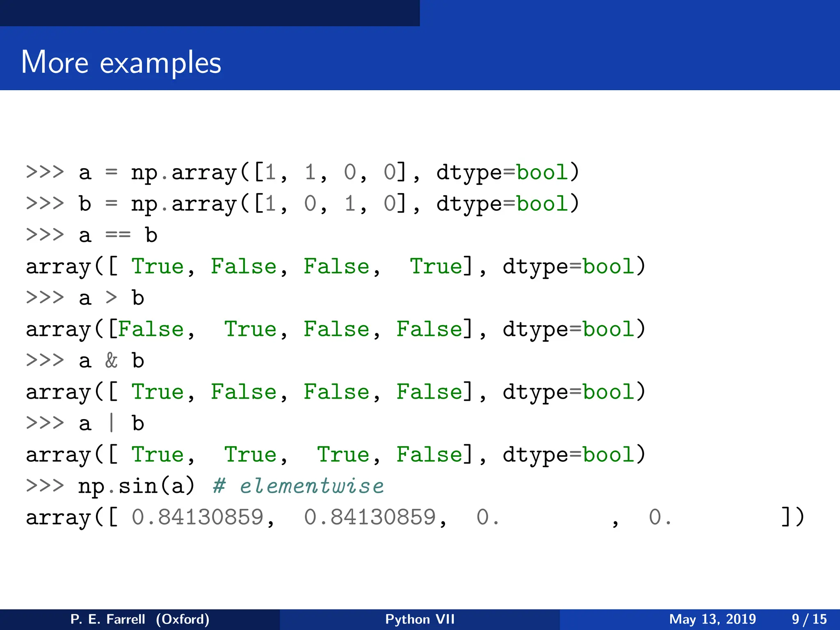Click the first value '0.84130859' in sin output
Image resolution: width=840 pixels, height=630 pixels.
[x=198, y=517]
